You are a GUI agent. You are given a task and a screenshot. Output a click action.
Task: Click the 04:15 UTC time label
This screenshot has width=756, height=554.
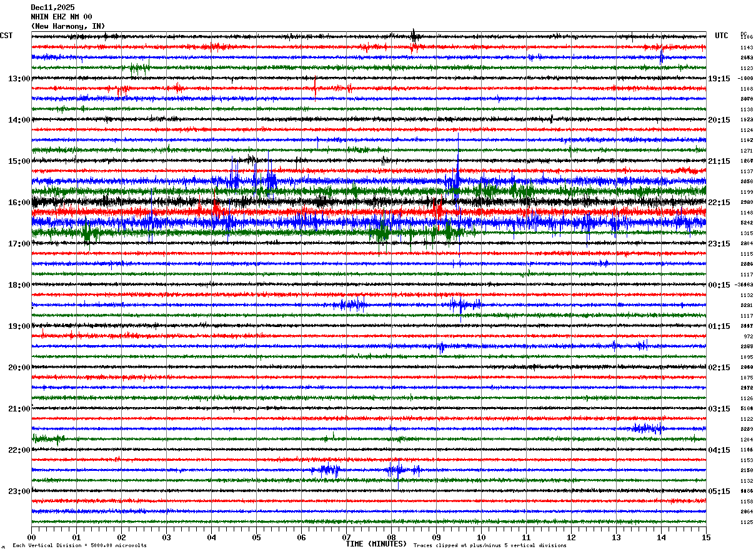tap(719, 450)
